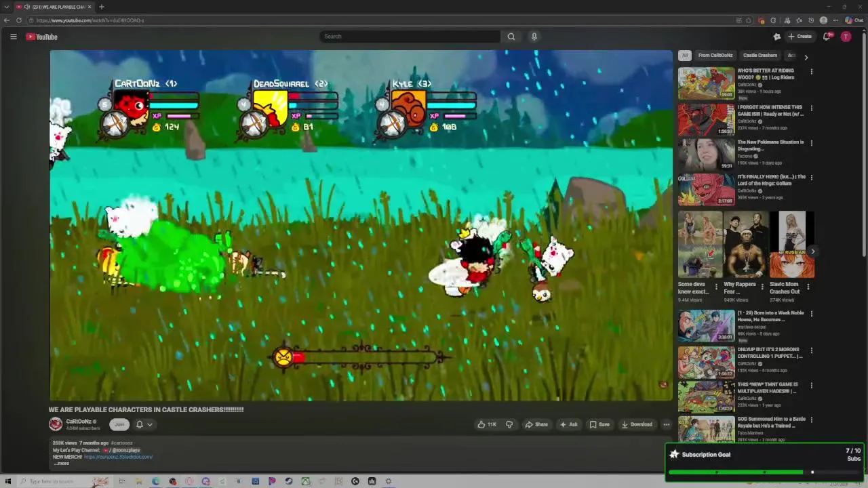This screenshot has height=488, width=868.
Task: Open ONLYUP 2 Morons video thumbnail
Action: point(706,363)
